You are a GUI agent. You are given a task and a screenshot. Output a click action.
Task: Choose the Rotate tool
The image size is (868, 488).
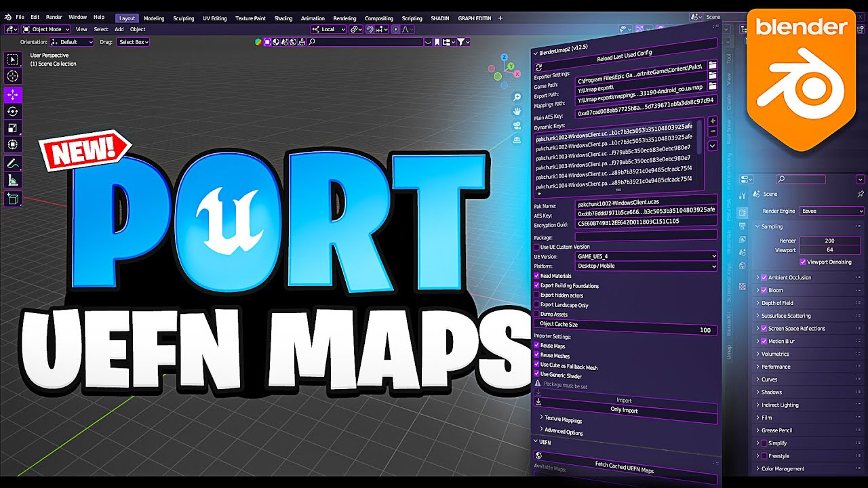13,111
